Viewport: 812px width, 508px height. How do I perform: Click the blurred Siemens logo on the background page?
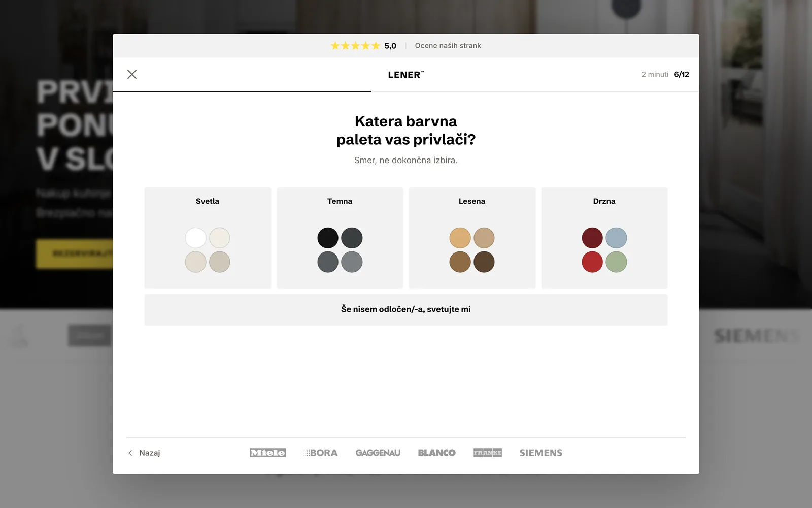point(756,336)
